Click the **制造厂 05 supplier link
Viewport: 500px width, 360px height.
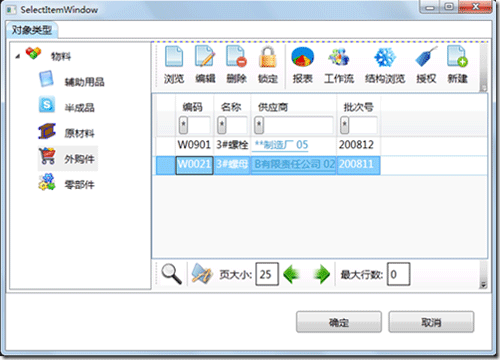pyautogui.click(x=281, y=145)
